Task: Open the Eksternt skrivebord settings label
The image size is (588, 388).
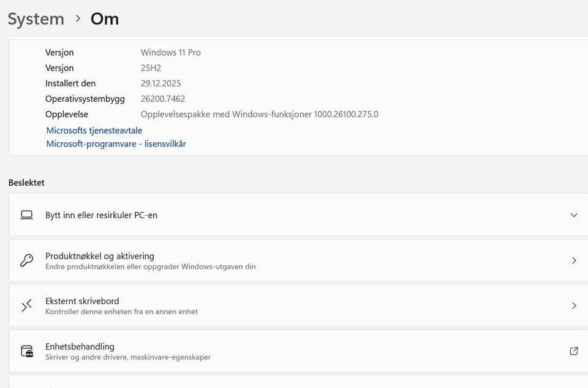Action: tap(82, 301)
